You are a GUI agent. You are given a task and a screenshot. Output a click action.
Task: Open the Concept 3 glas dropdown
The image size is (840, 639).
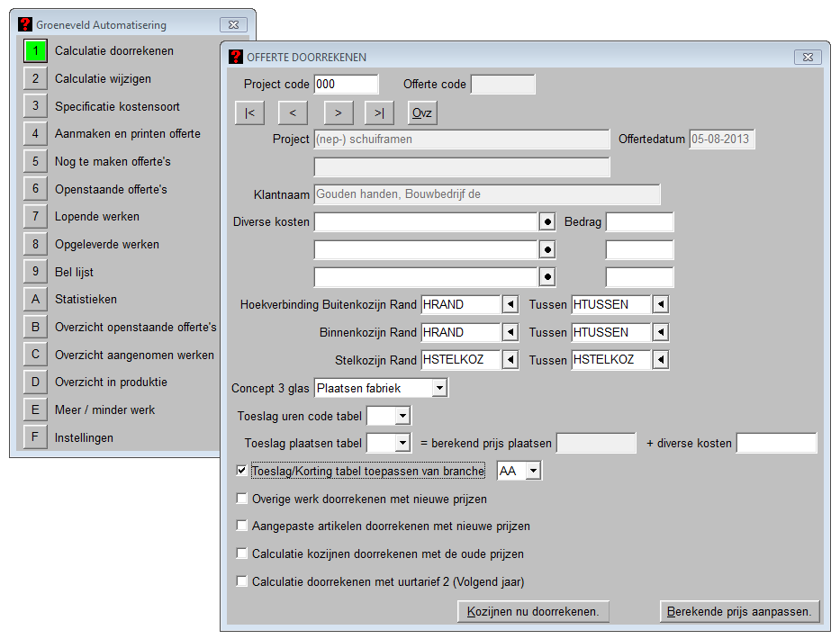click(438, 389)
